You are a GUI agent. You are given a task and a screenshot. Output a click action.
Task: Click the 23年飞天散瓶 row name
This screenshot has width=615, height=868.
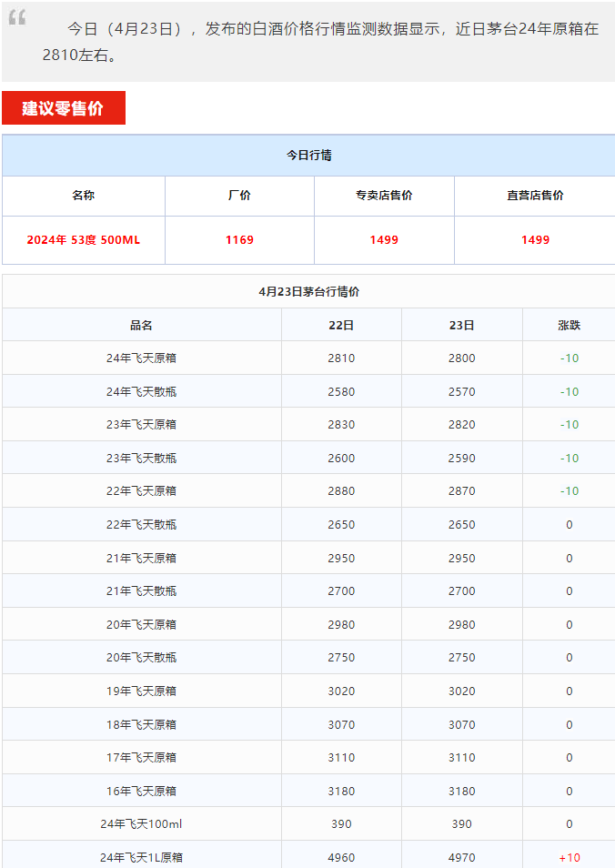pos(141,459)
